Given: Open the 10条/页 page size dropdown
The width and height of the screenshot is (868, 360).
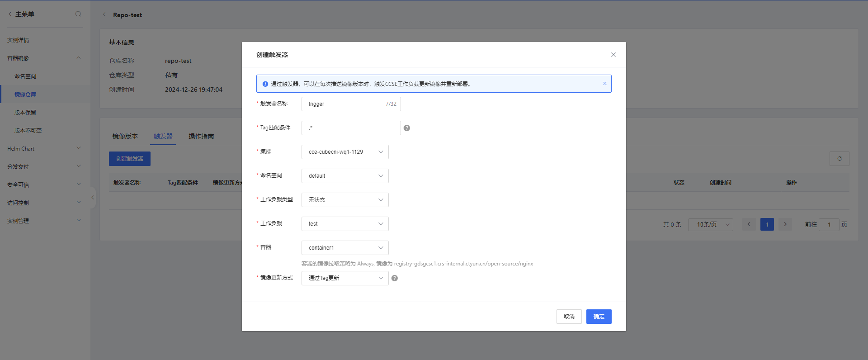Looking at the screenshot, I should [x=711, y=224].
